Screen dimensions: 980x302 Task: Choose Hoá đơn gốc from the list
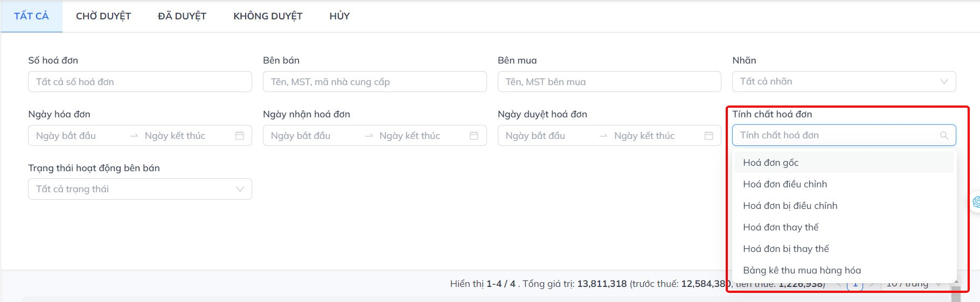(x=771, y=163)
